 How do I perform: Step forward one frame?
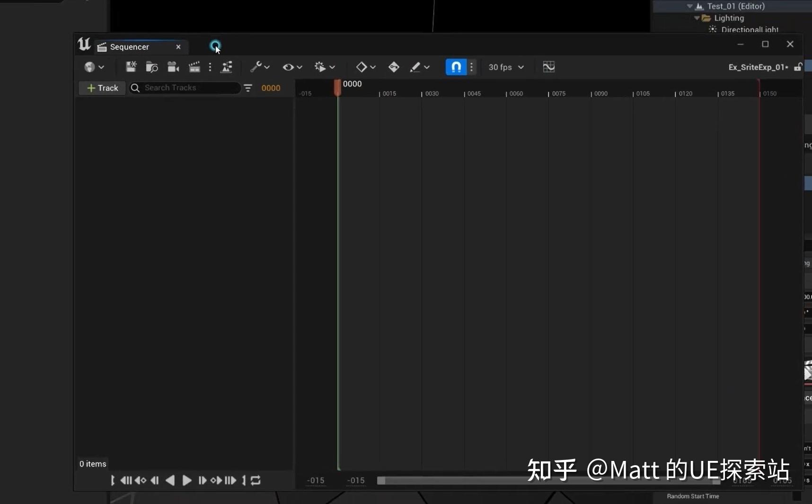203,480
